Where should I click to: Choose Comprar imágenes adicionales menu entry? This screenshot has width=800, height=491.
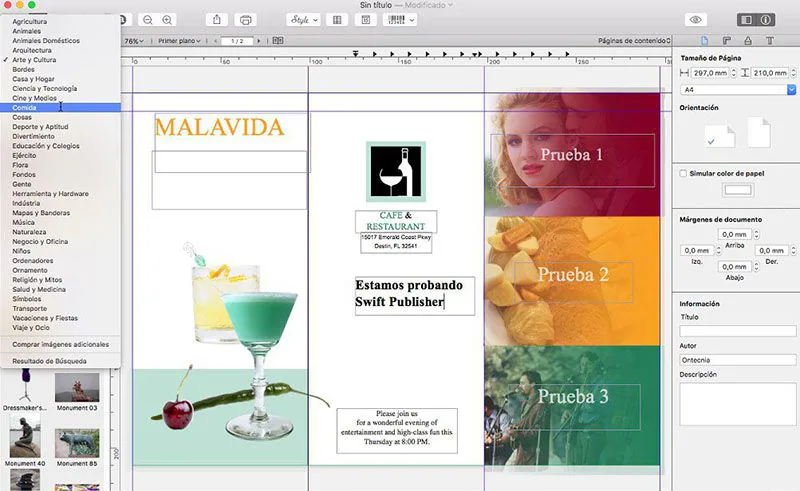click(x=60, y=345)
